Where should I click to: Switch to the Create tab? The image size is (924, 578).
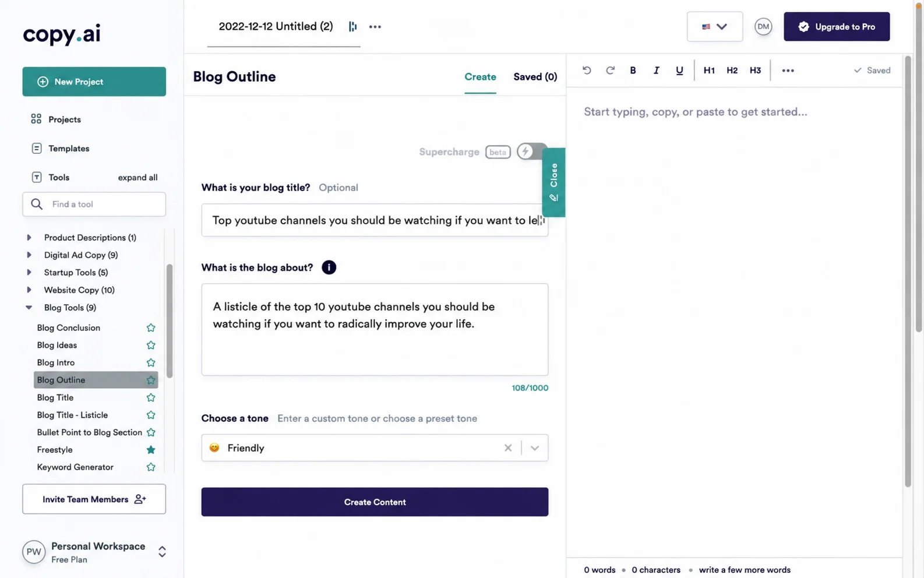coord(480,77)
